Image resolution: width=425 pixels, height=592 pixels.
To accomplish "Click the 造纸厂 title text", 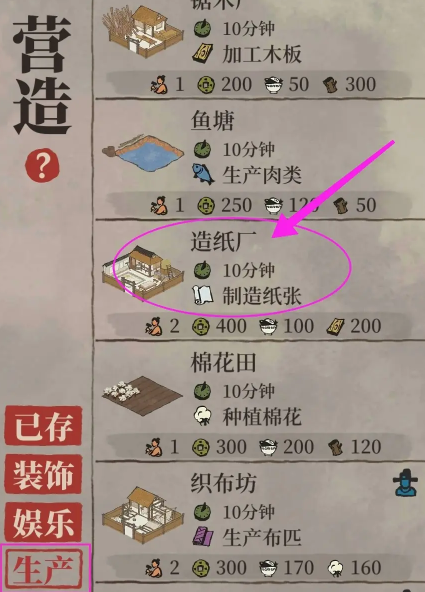I will click(223, 241).
